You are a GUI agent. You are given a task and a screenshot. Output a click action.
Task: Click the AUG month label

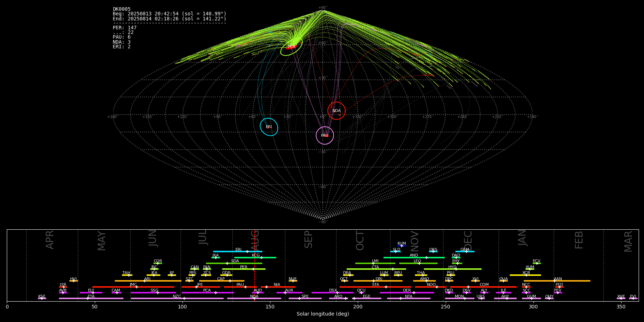(255, 240)
